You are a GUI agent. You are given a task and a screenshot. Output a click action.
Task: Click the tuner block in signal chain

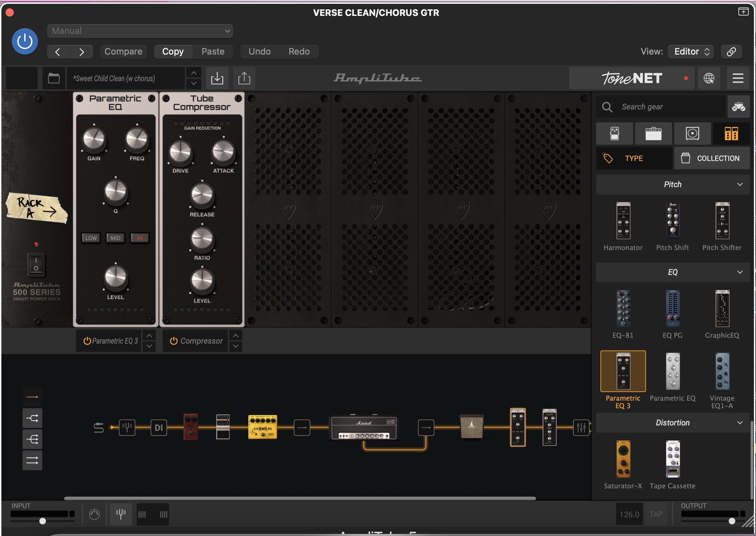click(x=127, y=428)
